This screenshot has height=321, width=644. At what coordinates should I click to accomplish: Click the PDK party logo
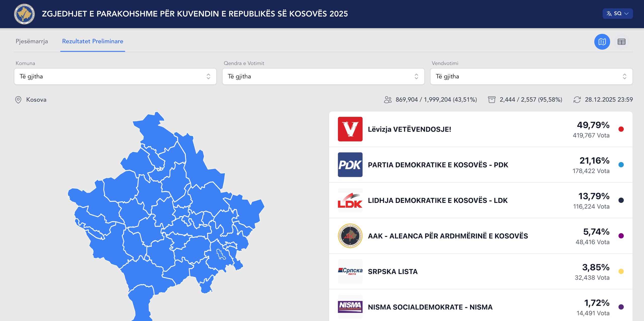pyautogui.click(x=350, y=165)
